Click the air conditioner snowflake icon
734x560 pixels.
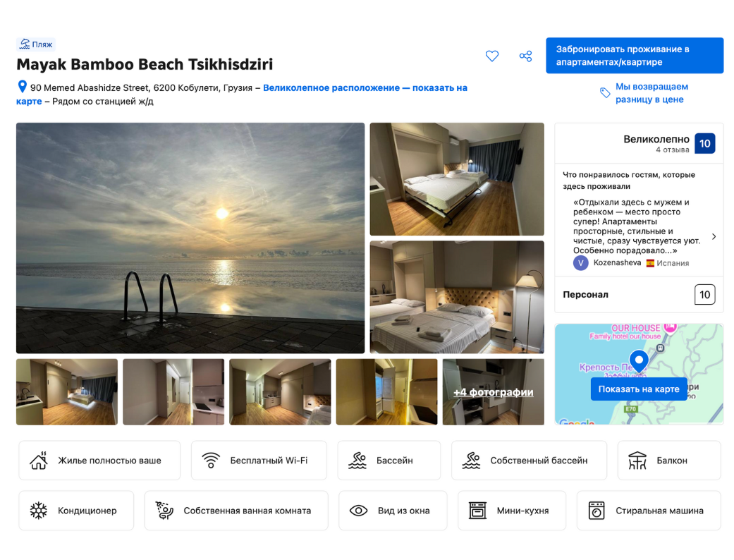39,511
